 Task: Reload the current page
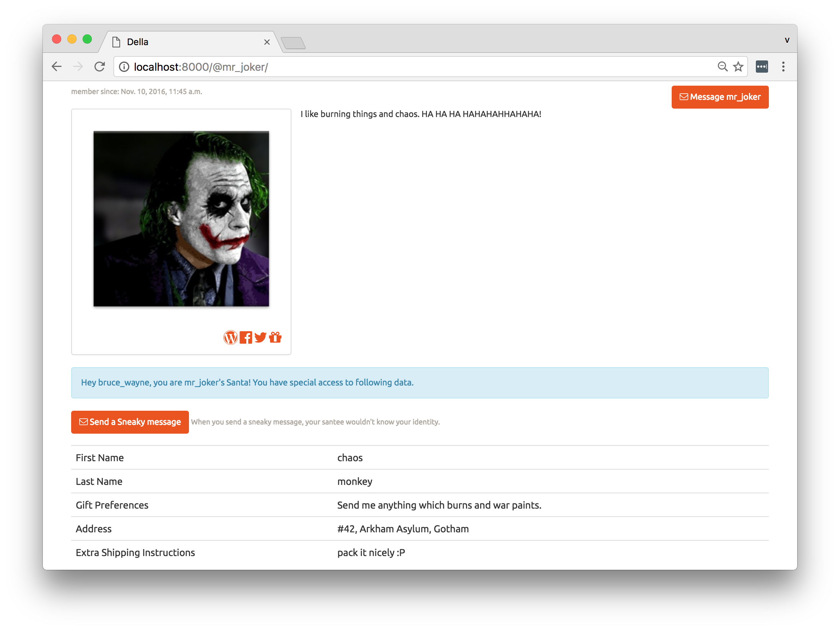99,67
